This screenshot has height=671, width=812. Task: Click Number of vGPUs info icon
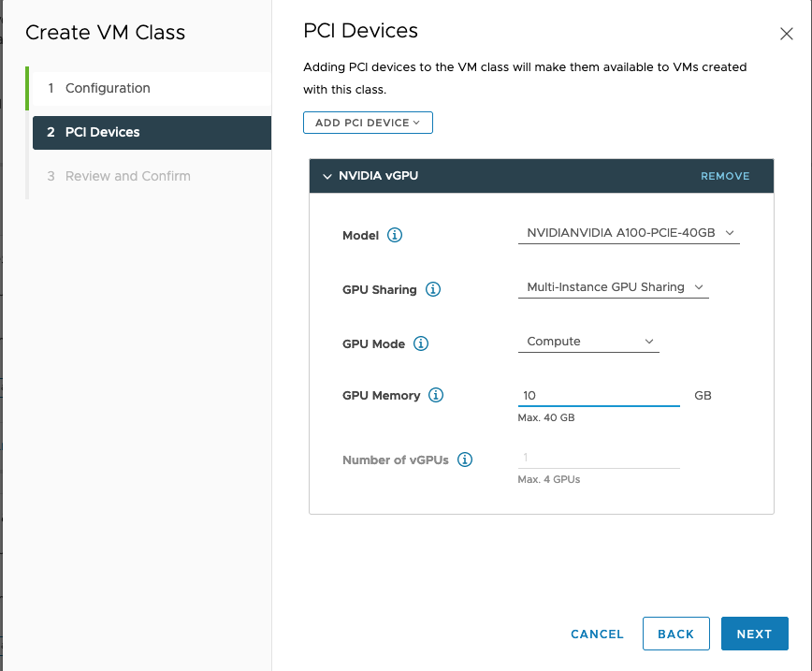pyautogui.click(x=465, y=459)
